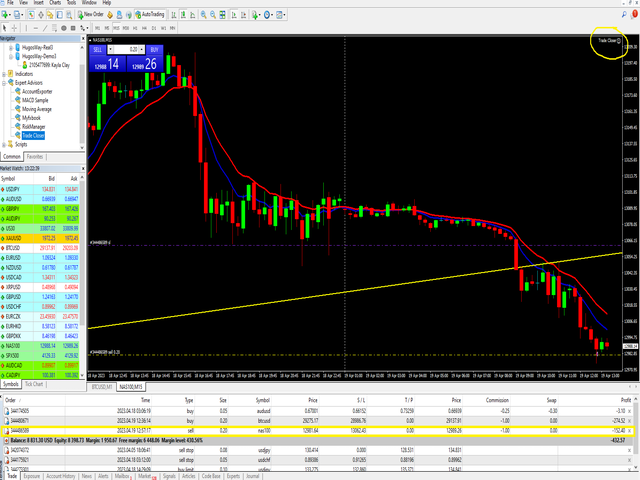Select RiskManager expert advisor
The width and height of the screenshot is (640, 480).
(33, 127)
